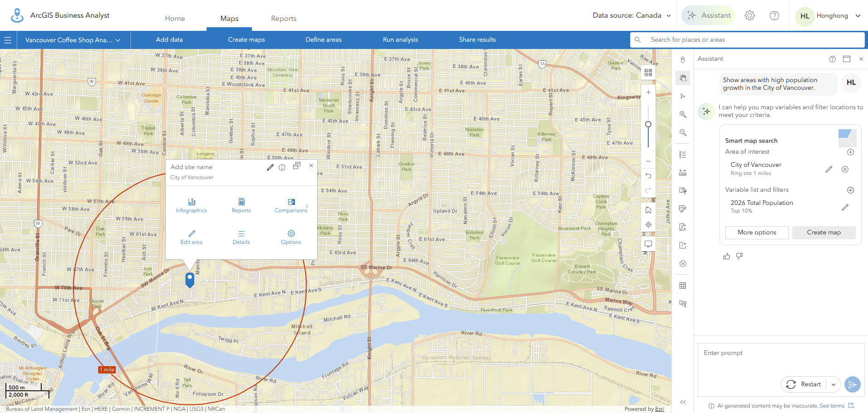Find my location on the map
The image size is (868, 413).
point(648,224)
